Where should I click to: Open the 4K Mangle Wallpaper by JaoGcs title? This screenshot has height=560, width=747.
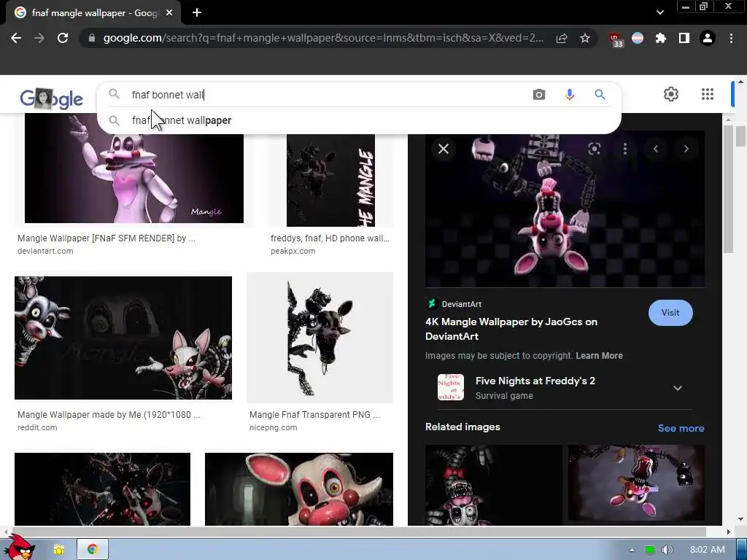point(511,329)
